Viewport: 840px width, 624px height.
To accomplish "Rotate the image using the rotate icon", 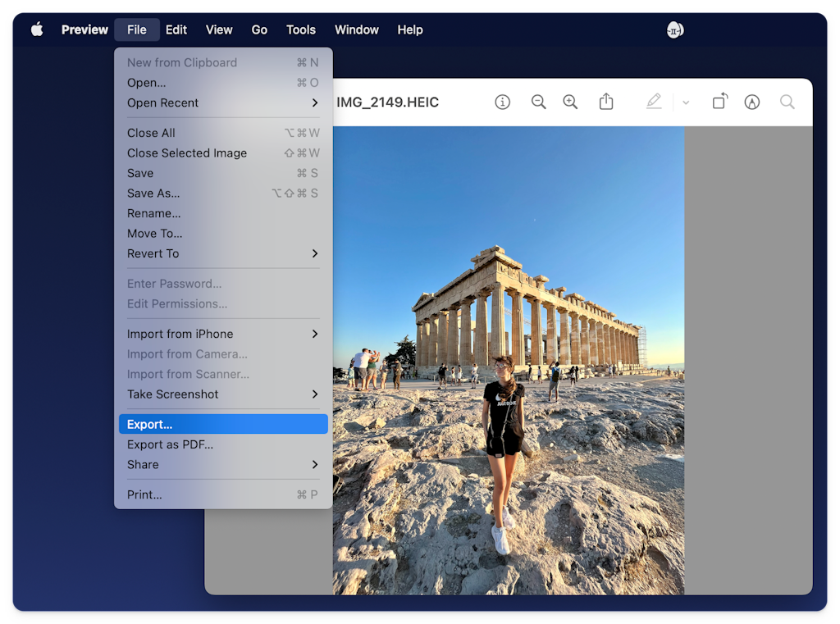I will (x=719, y=102).
